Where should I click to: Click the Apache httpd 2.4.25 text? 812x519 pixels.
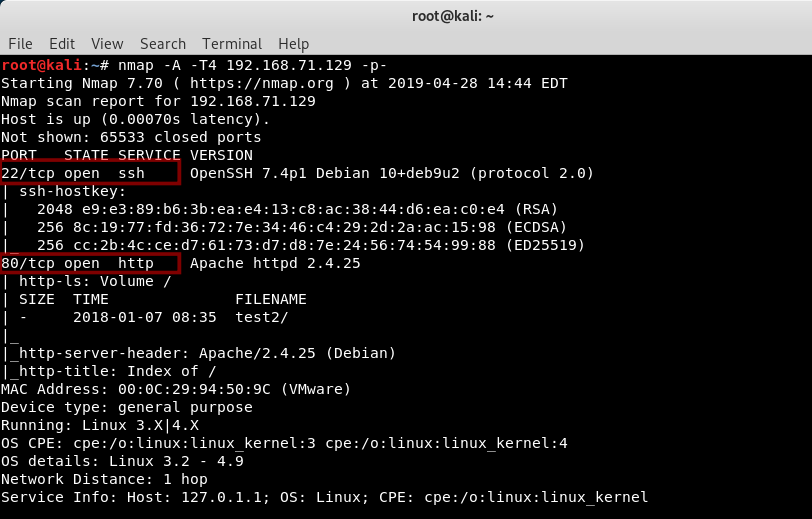(x=275, y=263)
